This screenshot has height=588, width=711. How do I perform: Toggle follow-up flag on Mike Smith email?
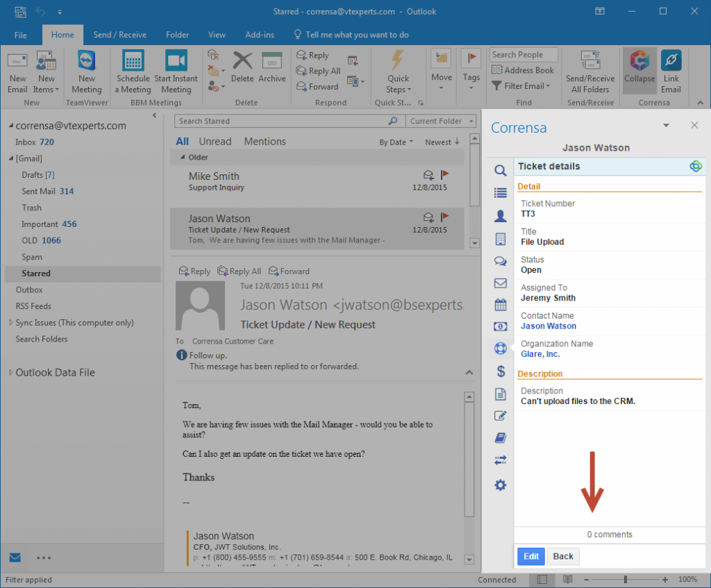click(444, 174)
